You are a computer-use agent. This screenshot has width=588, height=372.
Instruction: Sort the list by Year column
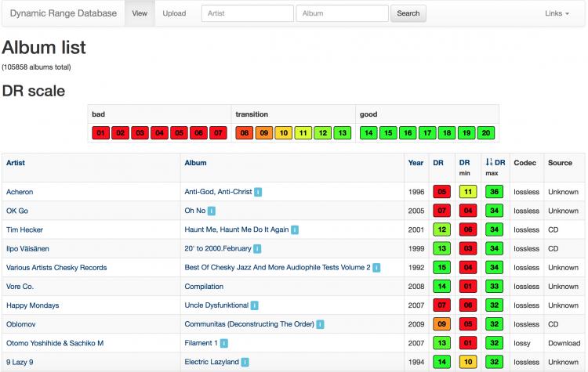(416, 163)
